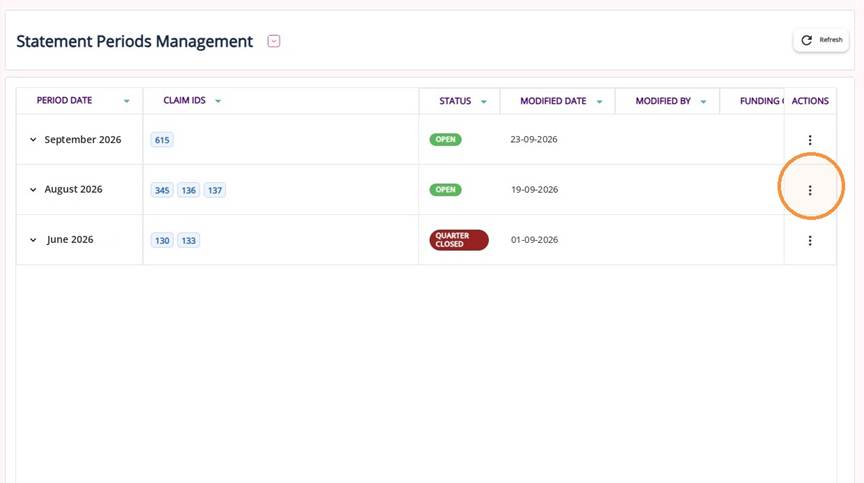Screen dimensions: 864x483
Task: Click the MODIFIED DATE column header
Action: click(553, 101)
